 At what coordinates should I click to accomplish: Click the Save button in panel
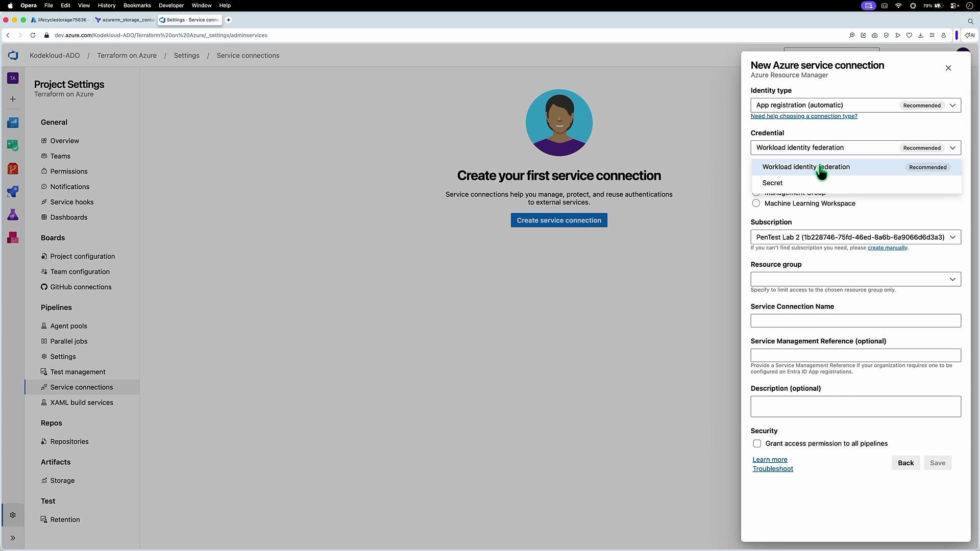coord(937,463)
